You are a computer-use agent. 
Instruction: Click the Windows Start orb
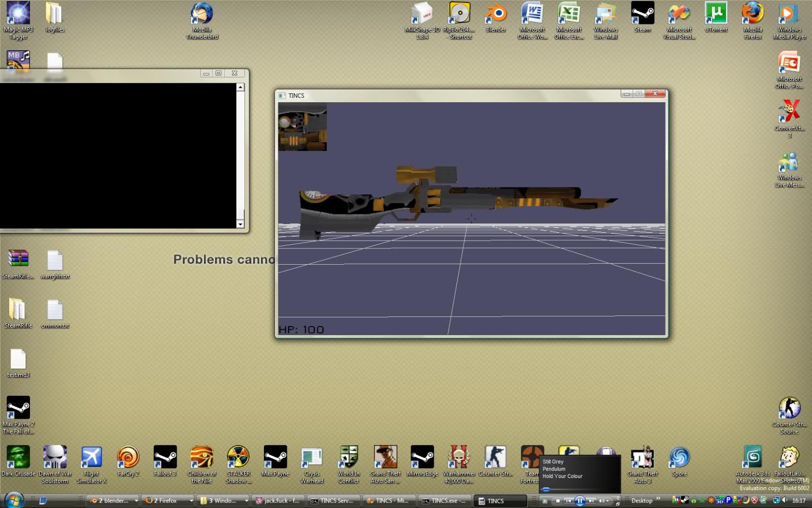(14, 500)
